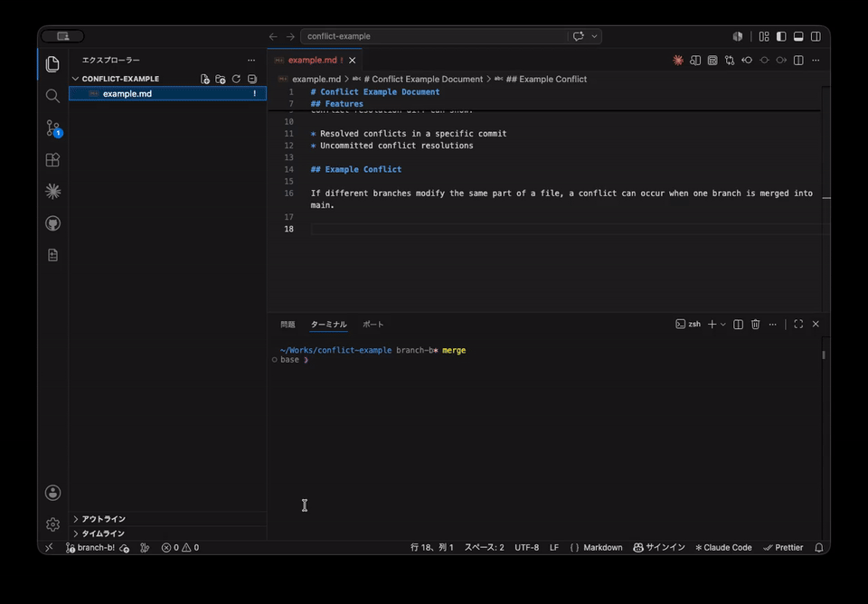Viewport: 868px width, 604px height.
Task: Toggle secondary sidebar visibility
Action: (x=816, y=36)
